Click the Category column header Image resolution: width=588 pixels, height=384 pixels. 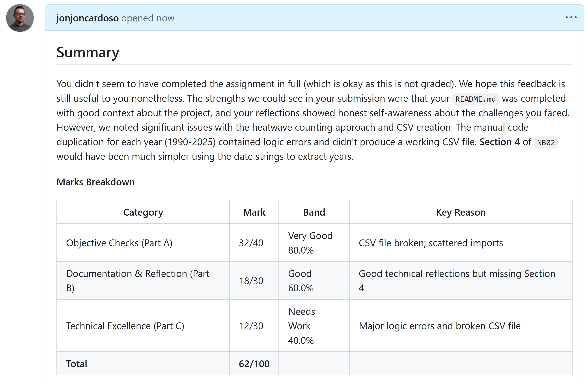click(143, 212)
